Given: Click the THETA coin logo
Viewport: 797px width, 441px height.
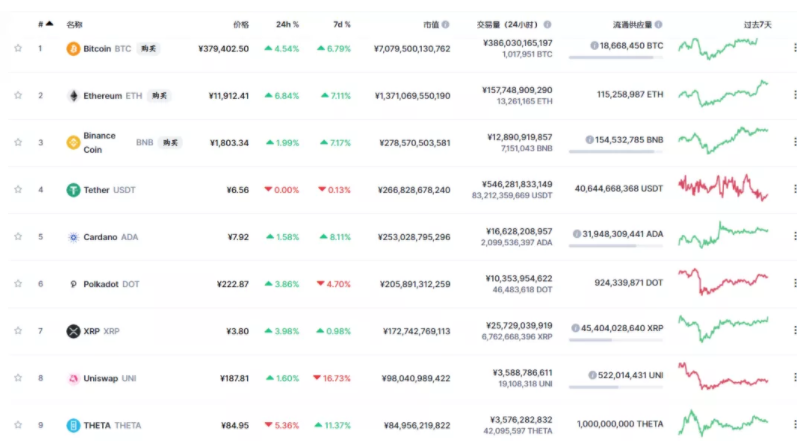Looking at the screenshot, I should (73, 425).
